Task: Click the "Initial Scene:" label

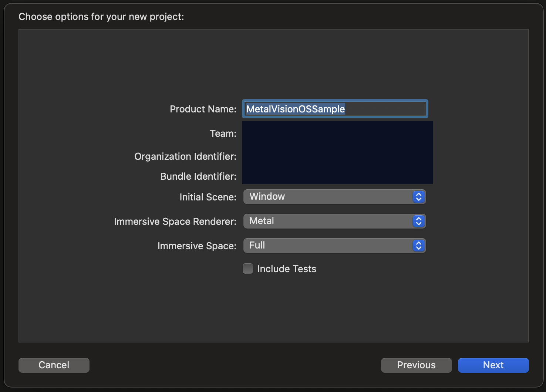Action: pyautogui.click(x=208, y=197)
